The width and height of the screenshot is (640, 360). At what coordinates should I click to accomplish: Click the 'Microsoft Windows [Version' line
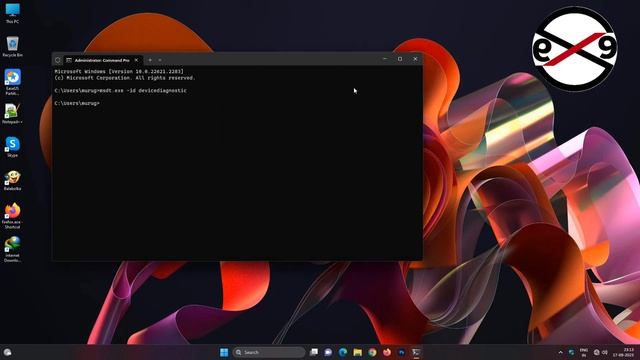coord(119,71)
